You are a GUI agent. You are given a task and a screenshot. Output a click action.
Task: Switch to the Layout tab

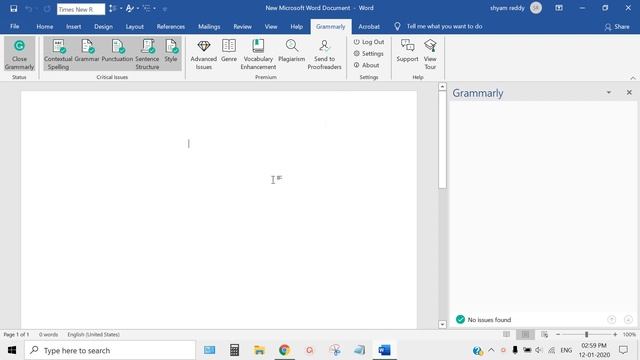click(134, 26)
